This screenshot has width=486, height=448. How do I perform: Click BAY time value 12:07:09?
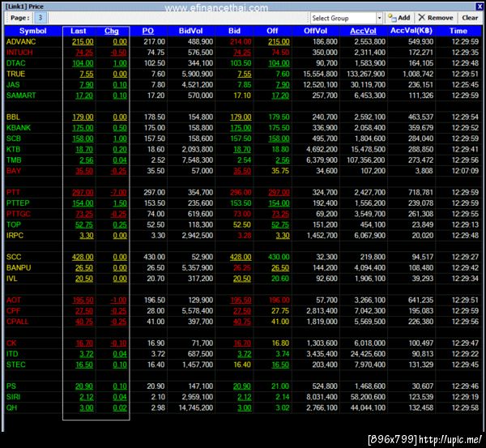(465, 171)
